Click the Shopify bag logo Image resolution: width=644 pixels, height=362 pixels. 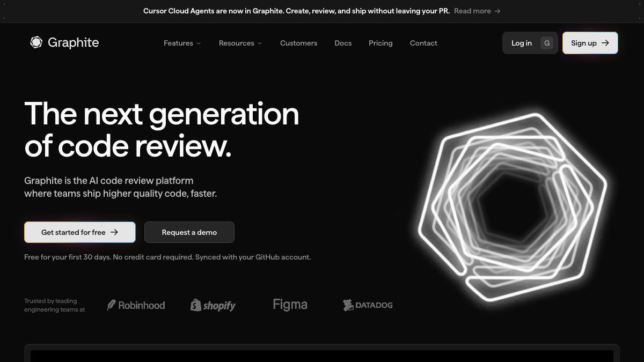(x=196, y=305)
